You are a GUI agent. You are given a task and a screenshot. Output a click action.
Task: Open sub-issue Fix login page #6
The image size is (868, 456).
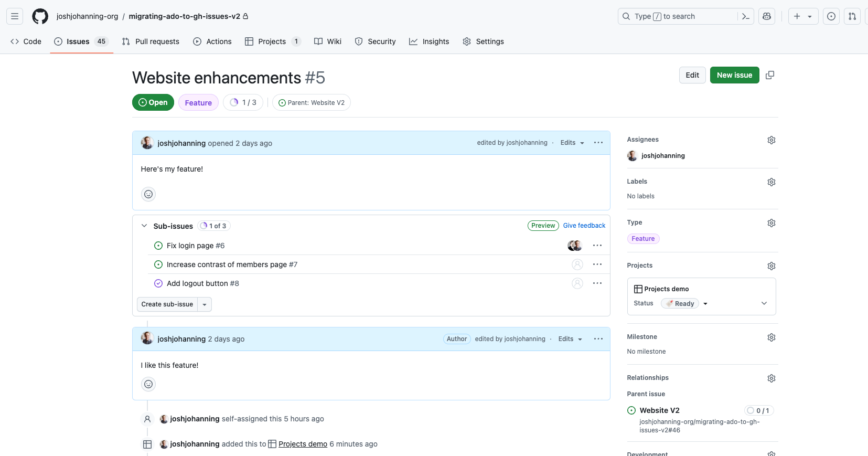point(196,246)
